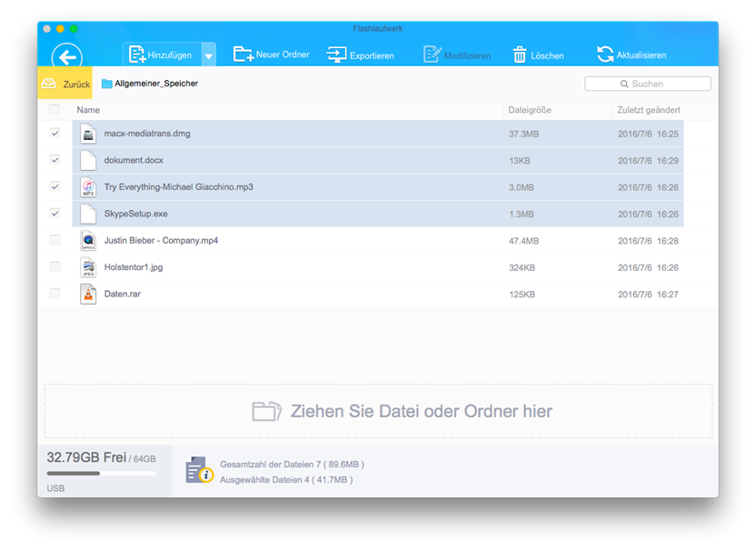Select Justin Bieber - Company.mp4 file name
This screenshot has height=551, width=756.
click(x=161, y=240)
